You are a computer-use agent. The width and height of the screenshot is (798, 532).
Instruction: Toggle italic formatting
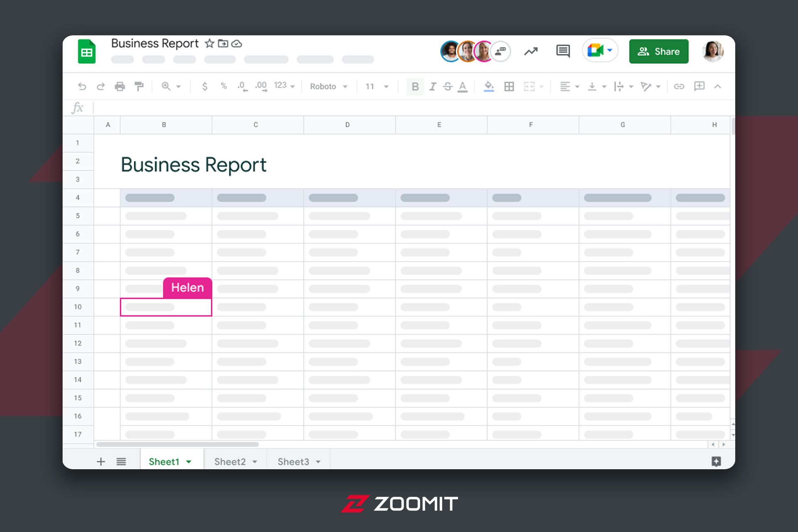coord(433,86)
